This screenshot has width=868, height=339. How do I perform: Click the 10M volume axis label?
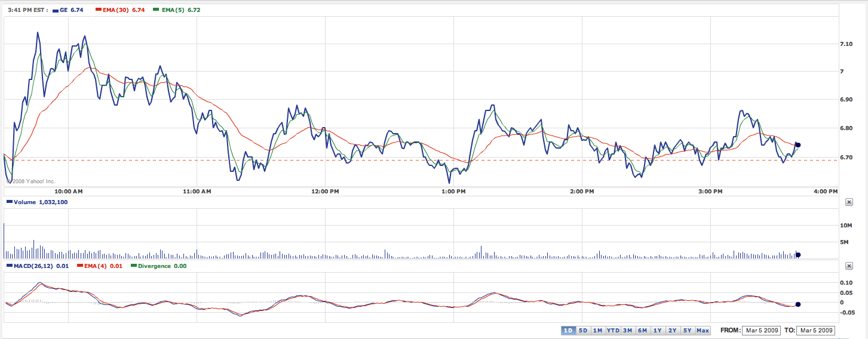point(845,226)
